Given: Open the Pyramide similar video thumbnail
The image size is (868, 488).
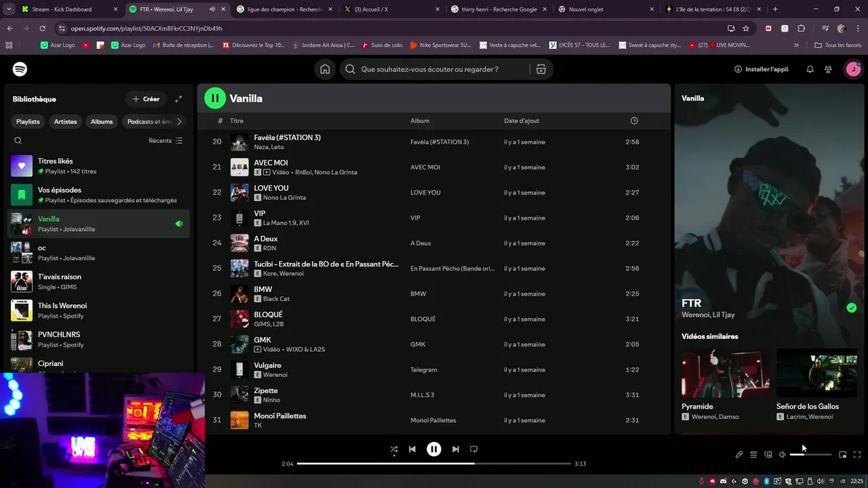Looking at the screenshot, I should pyautogui.click(x=725, y=373).
